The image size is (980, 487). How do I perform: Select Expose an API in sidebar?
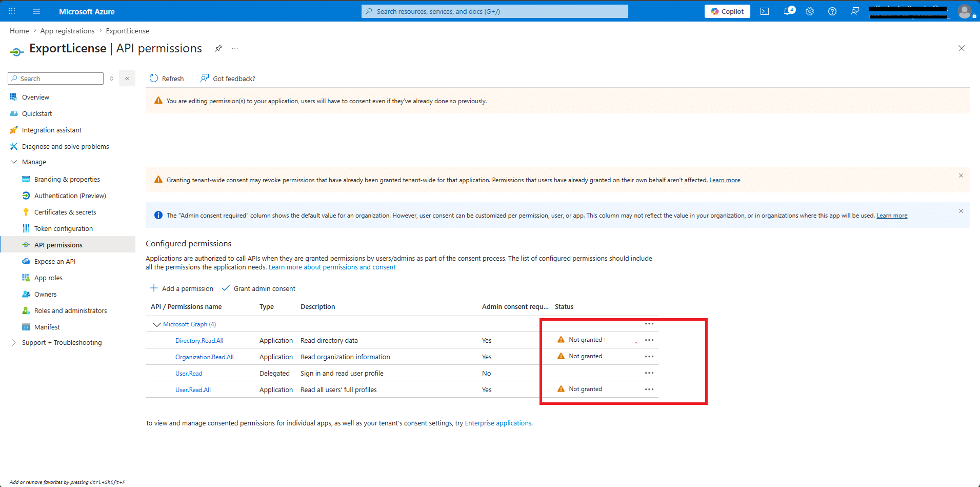coord(55,261)
